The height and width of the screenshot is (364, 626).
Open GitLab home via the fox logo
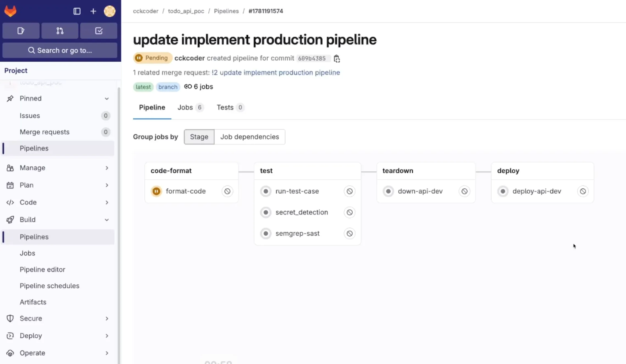click(x=10, y=11)
